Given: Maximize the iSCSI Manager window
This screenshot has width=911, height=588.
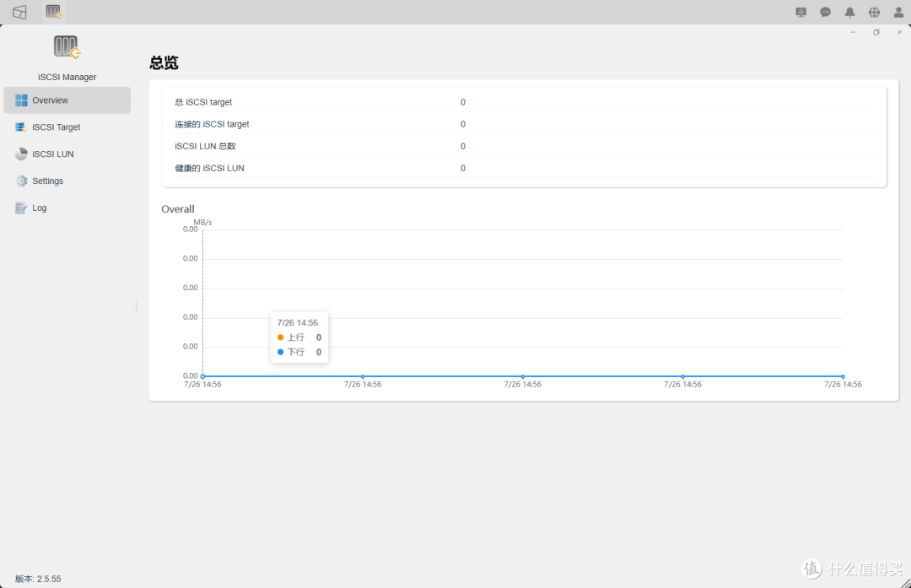Looking at the screenshot, I should (876, 33).
